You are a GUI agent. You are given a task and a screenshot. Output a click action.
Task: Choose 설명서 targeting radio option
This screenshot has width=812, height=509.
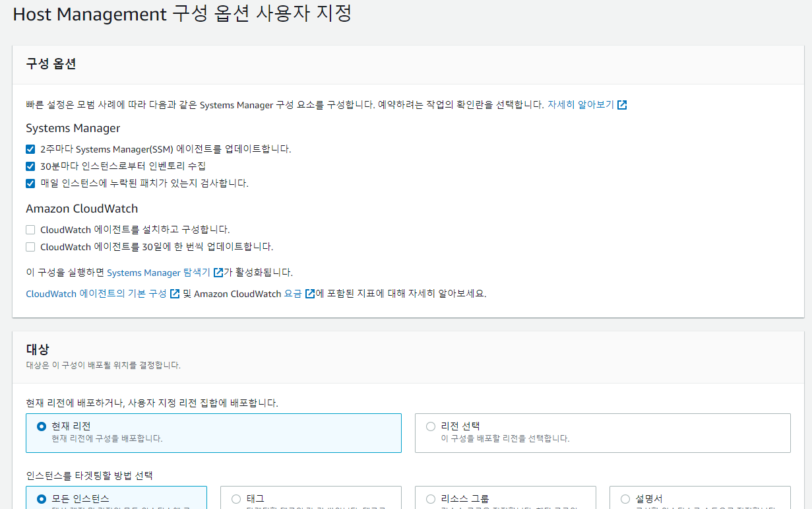625,499
